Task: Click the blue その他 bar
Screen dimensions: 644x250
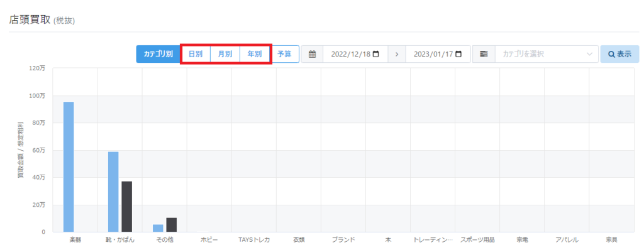Action: click(x=158, y=228)
